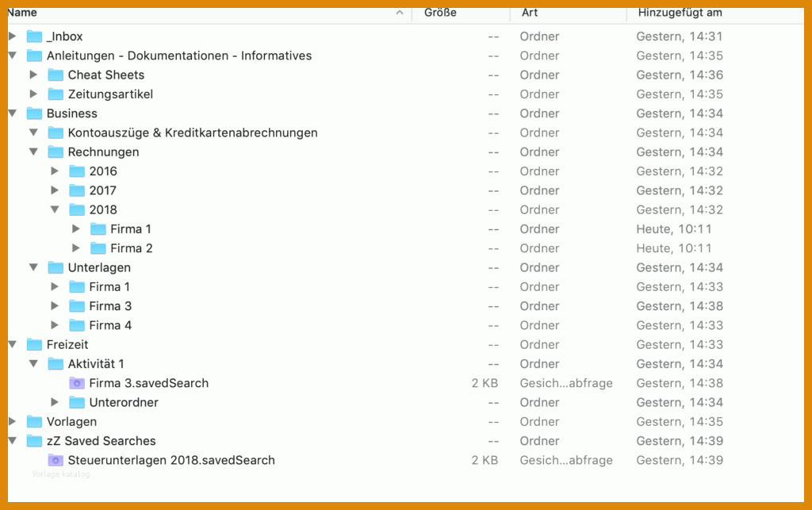Select the Freizeit folder icon

[x=34, y=345]
